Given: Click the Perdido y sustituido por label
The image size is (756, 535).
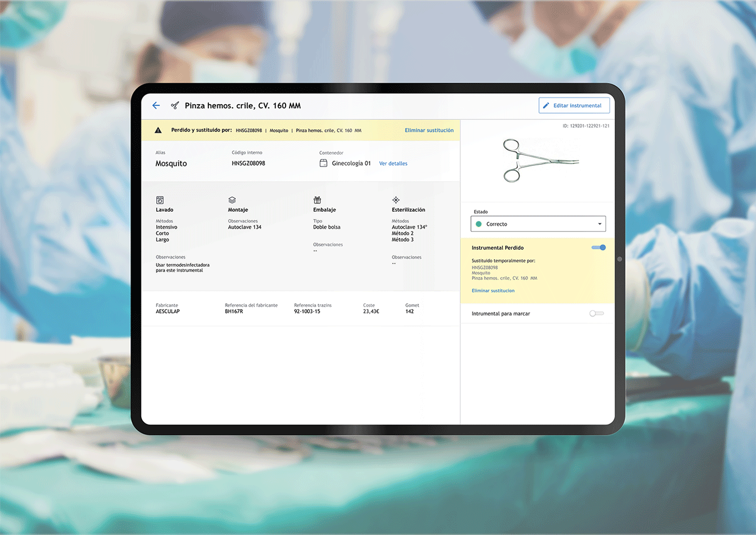Looking at the screenshot, I should [202, 130].
